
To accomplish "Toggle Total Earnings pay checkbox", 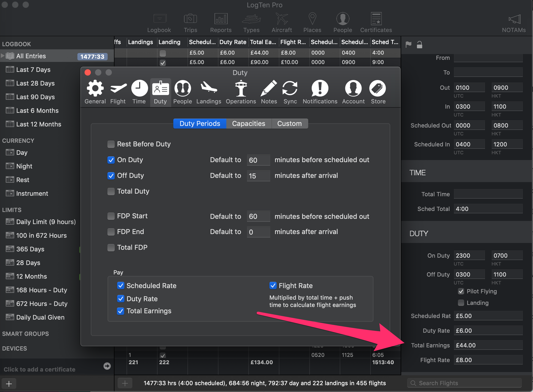I will pyautogui.click(x=121, y=311).
